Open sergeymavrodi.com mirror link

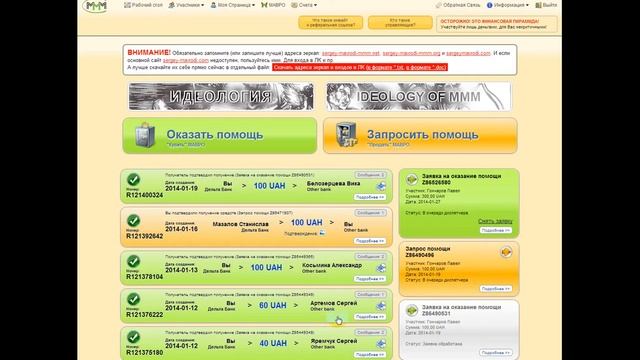468,53
